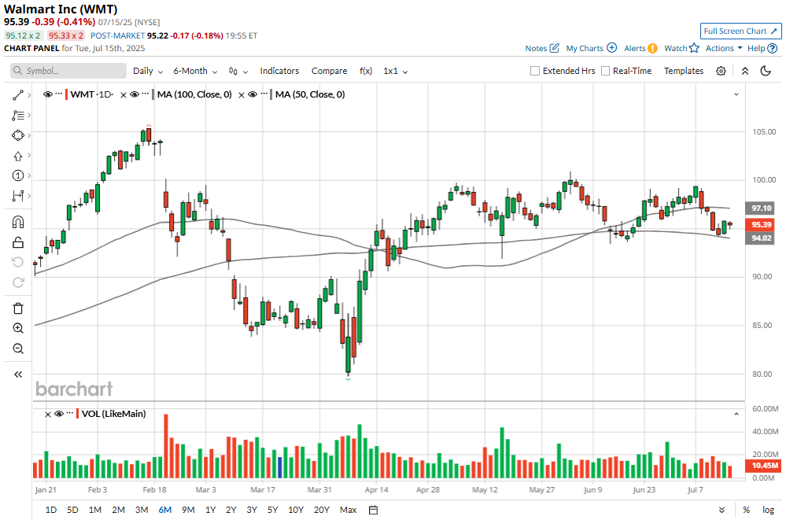Zoom in on the chart
Screen dimensions: 812x531
[18, 328]
